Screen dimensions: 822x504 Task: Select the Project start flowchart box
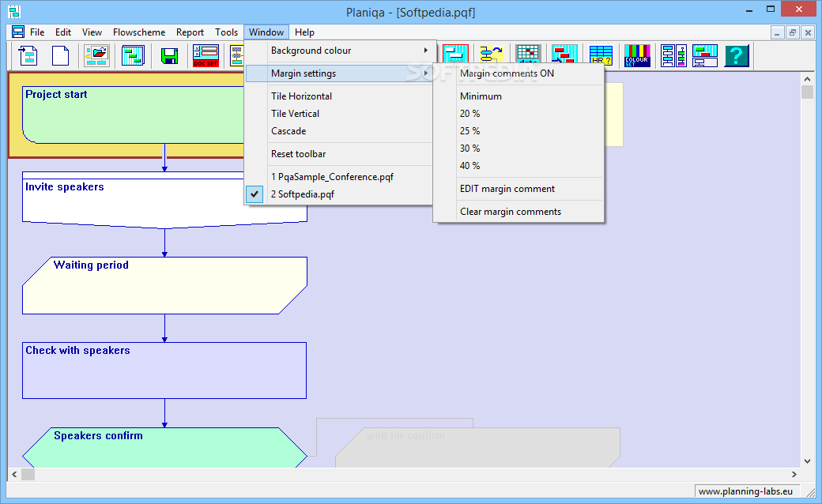(133, 115)
